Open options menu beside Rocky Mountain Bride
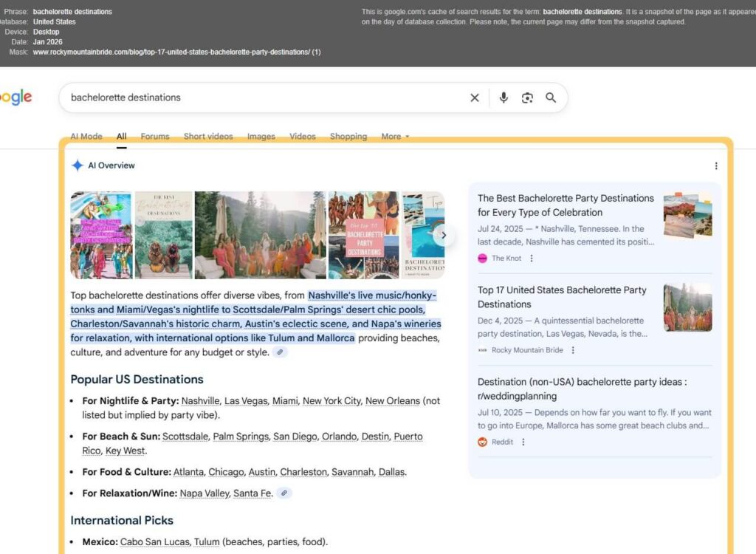The image size is (756, 554). pos(573,350)
